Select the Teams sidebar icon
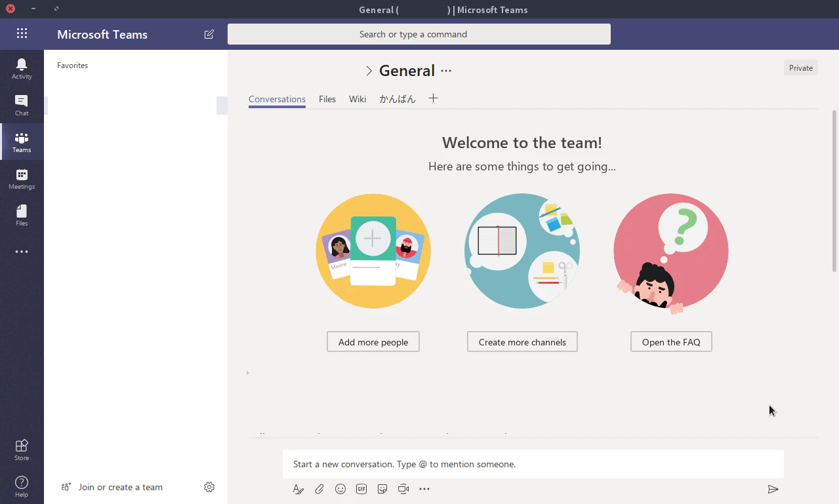Viewport: 839px width, 504px height. pyautogui.click(x=22, y=142)
